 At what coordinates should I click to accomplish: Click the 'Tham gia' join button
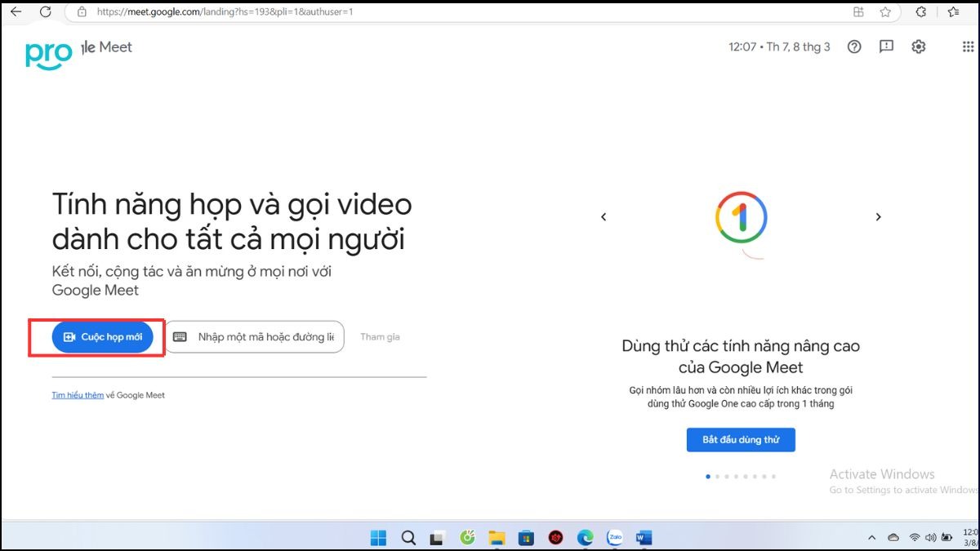pos(380,337)
